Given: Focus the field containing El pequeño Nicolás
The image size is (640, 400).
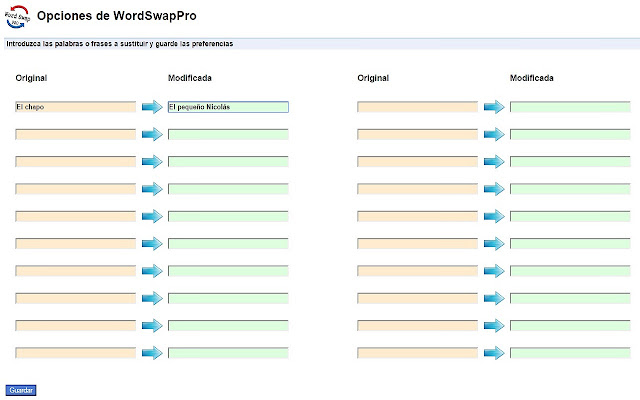Looking at the screenshot, I should [x=228, y=107].
